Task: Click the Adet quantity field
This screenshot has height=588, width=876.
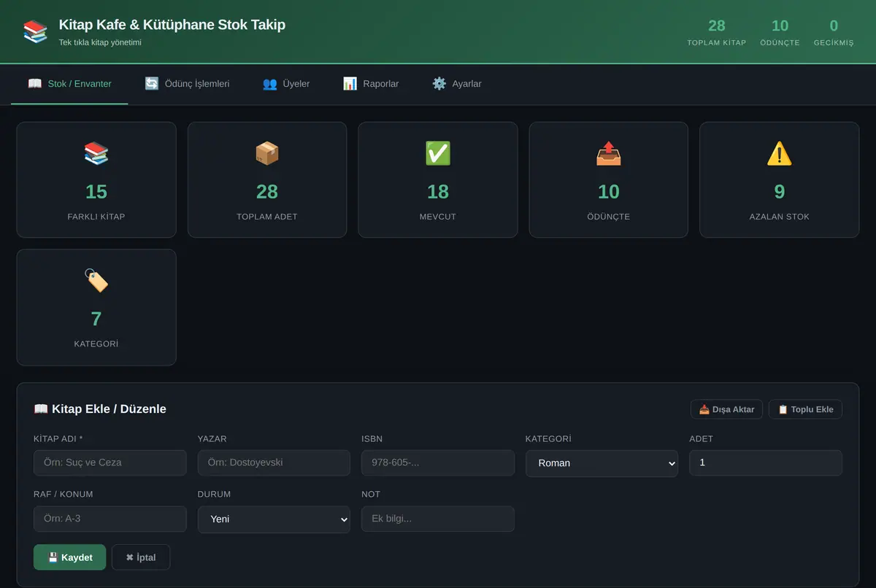Action: pos(766,463)
